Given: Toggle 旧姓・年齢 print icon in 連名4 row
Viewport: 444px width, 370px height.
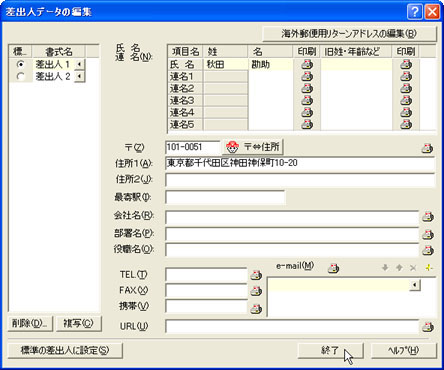Looking at the screenshot, I should click(x=406, y=112).
